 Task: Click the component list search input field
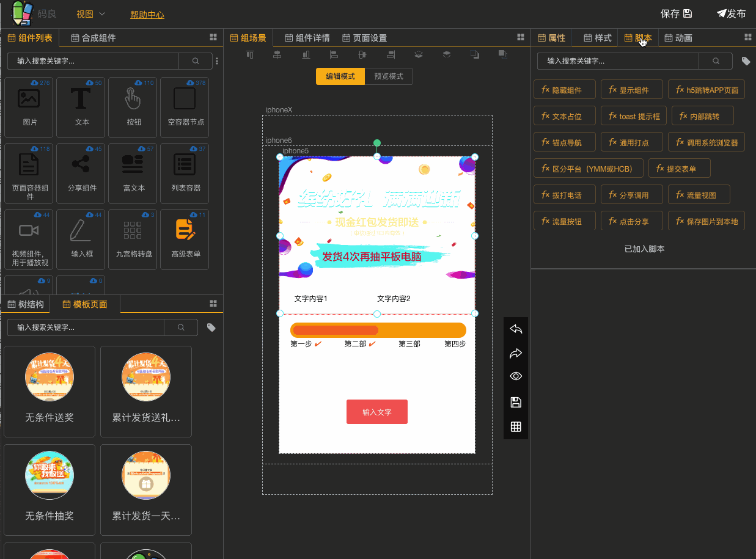(x=93, y=61)
